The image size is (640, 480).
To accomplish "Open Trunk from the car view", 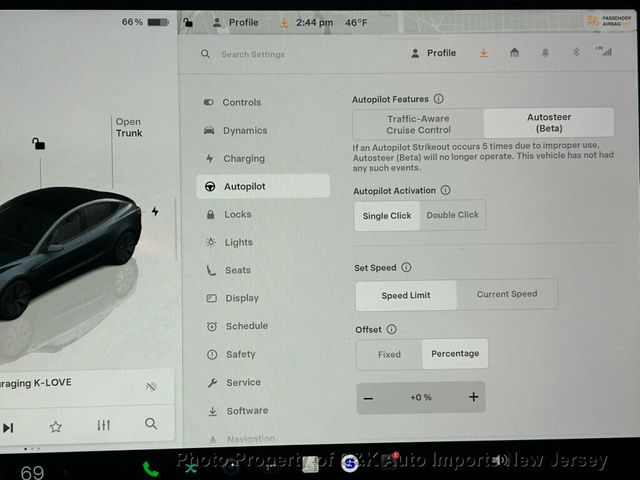I will (129, 127).
